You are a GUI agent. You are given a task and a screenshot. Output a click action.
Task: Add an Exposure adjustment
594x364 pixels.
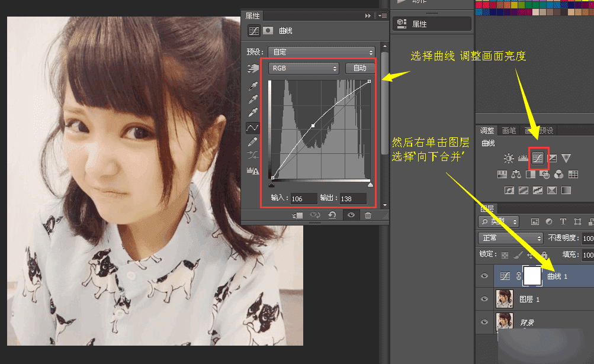pos(553,158)
